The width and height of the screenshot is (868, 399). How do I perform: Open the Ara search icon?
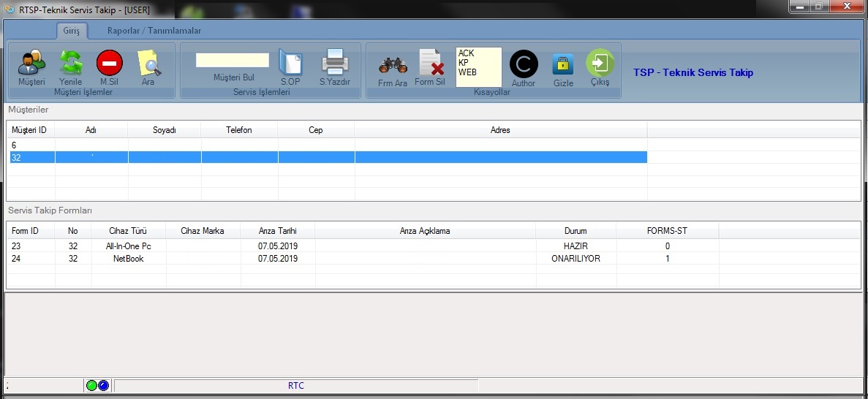148,63
